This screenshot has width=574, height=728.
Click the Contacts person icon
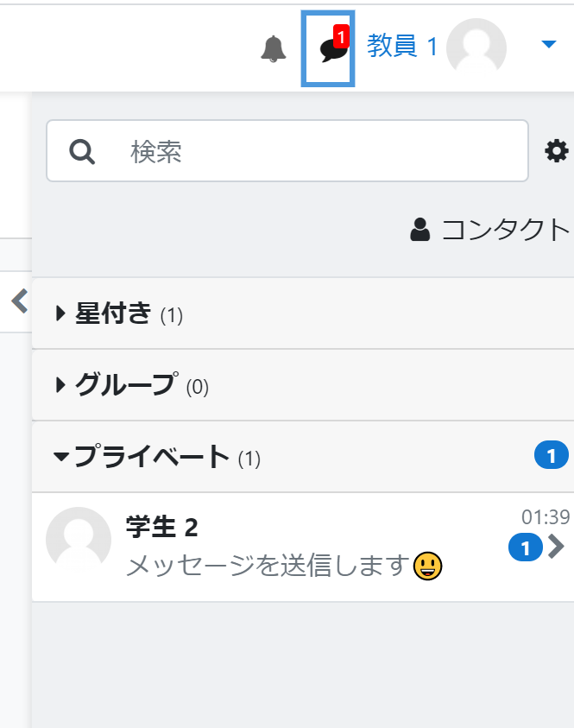pyautogui.click(x=420, y=230)
